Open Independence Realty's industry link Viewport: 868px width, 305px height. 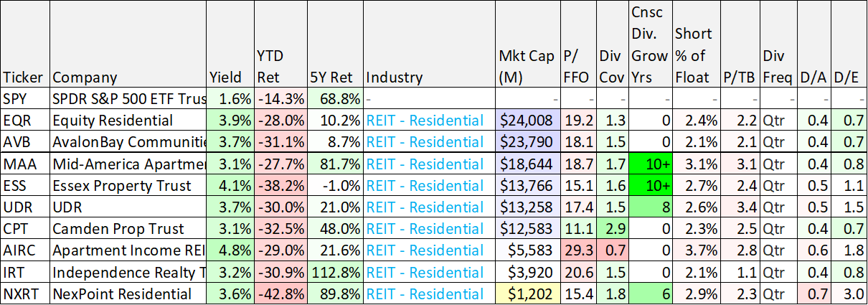[x=425, y=272]
